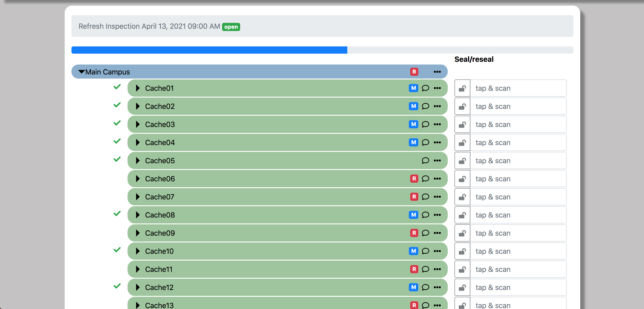Click the R badge on Cache06
The image size is (644, 309).
coord(414,179)
